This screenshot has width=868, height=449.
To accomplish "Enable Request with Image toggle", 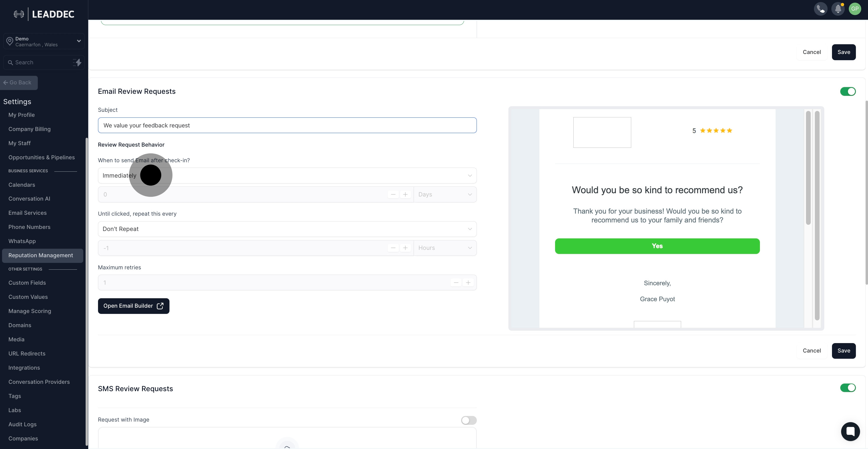I will pyautogui.click(x=469, y=420).
